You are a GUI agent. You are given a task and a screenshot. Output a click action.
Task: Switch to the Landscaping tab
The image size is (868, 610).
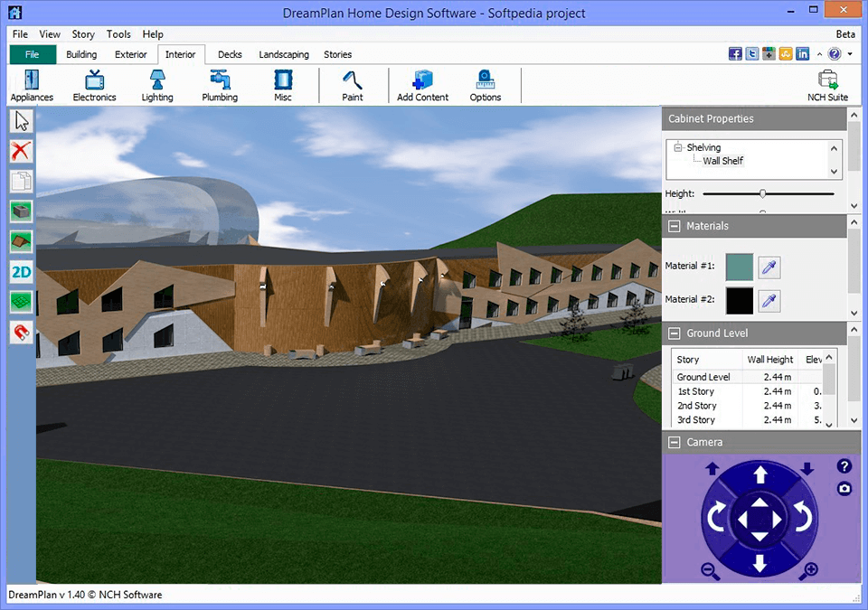[283, 54]
